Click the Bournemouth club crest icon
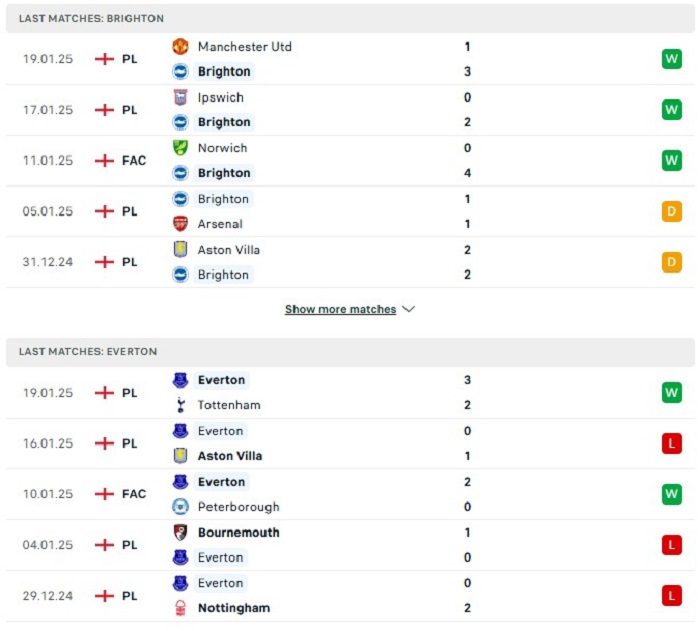Viewport: 700px width, 631px height. [180, 532]
